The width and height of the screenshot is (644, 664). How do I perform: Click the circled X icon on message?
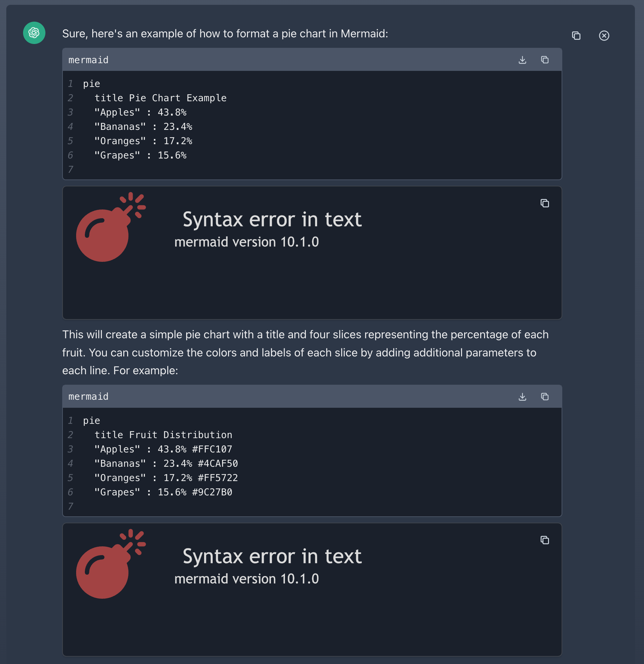click(604, 36)
